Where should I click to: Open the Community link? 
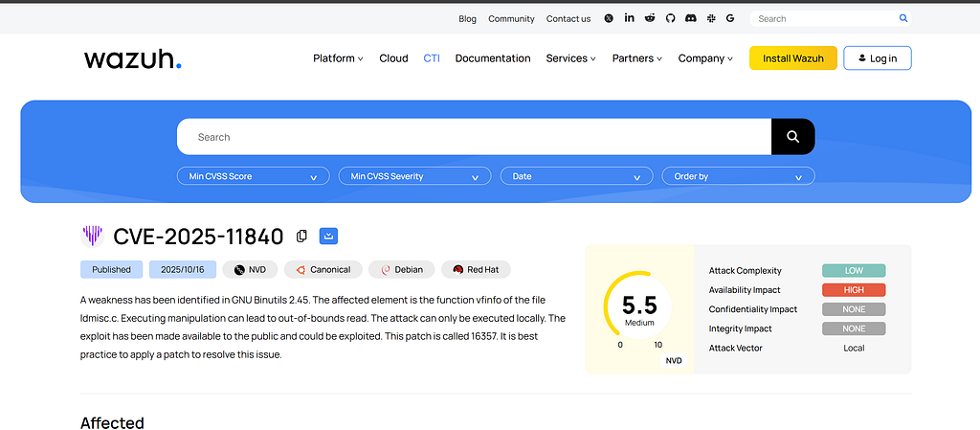511,19
